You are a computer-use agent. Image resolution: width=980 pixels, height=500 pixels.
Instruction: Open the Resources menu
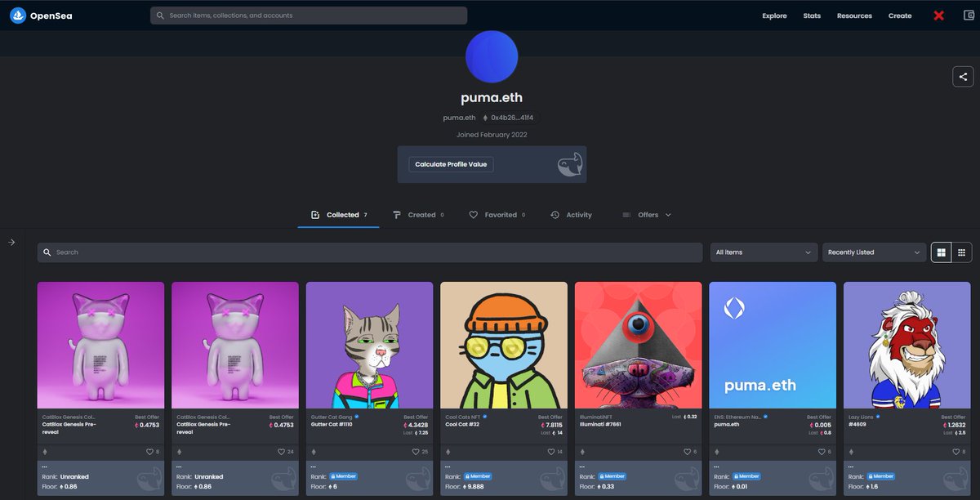click(x=854, y=16)
